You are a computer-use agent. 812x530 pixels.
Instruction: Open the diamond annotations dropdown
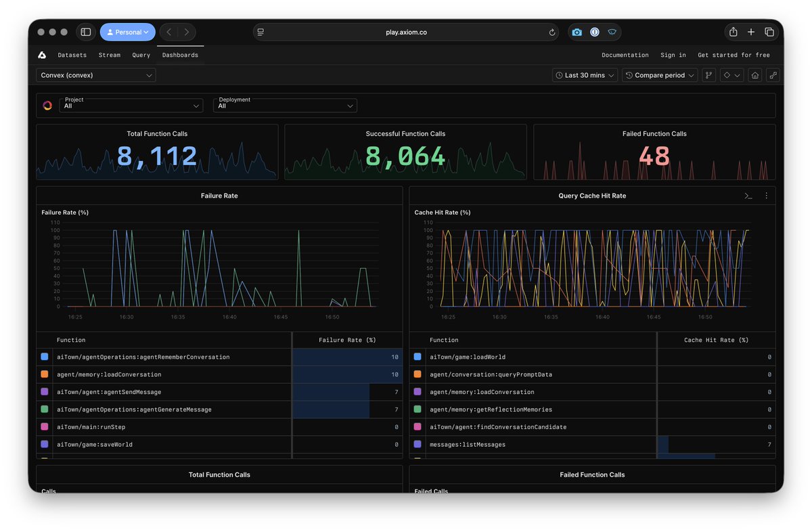pos(731,75)
